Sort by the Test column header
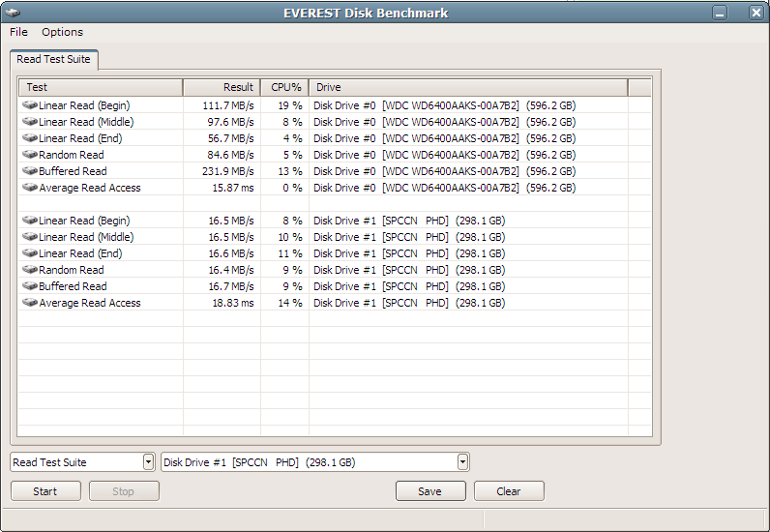 click(x=101, y=87)
